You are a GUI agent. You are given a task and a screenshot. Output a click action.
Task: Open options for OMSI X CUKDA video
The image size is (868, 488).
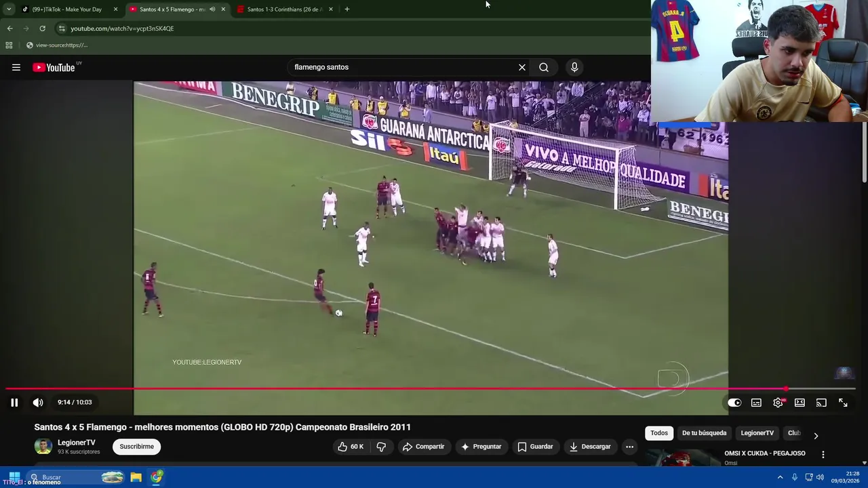tap(823, 455)
